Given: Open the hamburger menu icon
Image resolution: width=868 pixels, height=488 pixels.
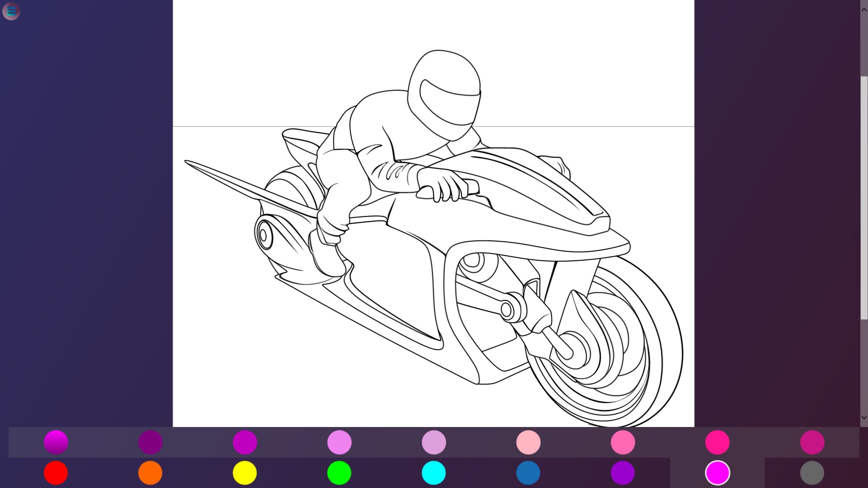Looking at the screenshot, I should tap(11, 11).
